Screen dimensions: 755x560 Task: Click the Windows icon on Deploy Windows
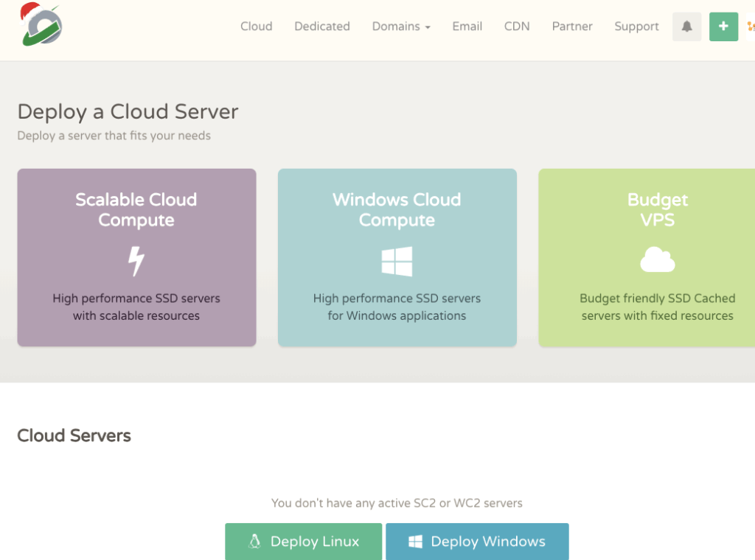416,542
